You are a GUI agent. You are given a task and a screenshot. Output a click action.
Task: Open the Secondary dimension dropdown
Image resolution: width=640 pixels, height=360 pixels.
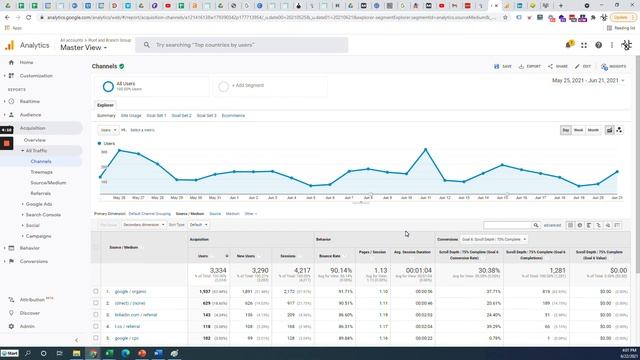143,225
